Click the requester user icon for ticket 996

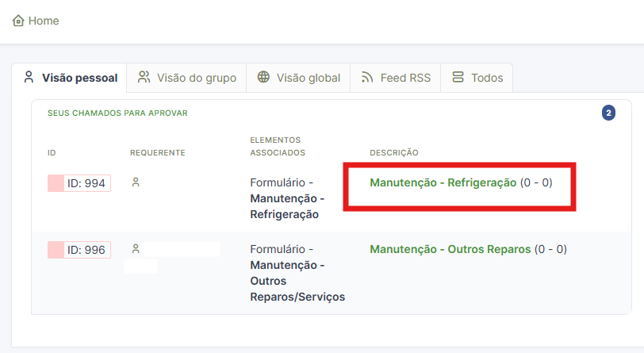(x=136, y=248)
